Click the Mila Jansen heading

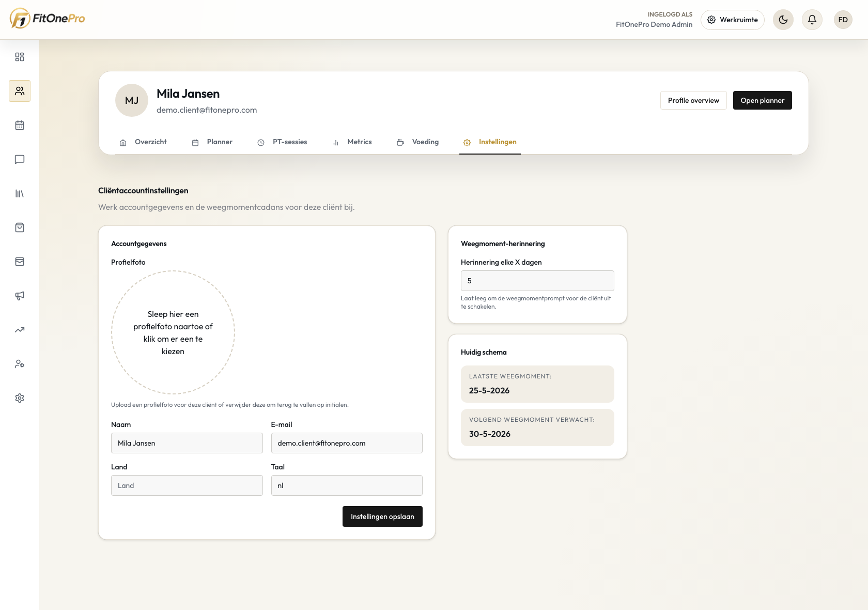tap(188, 94)
